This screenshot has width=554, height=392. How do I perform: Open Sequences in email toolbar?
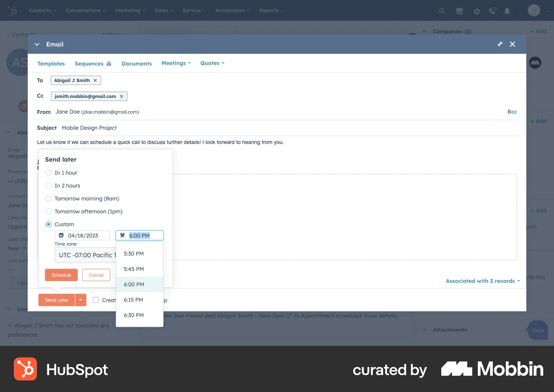pyautogui.click(x=89, y=63)
